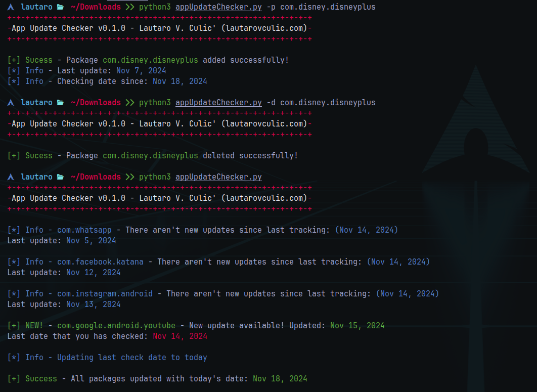Click the "Nov 5, 2024" last update date
537x392 pixels.
coord(91,241)
